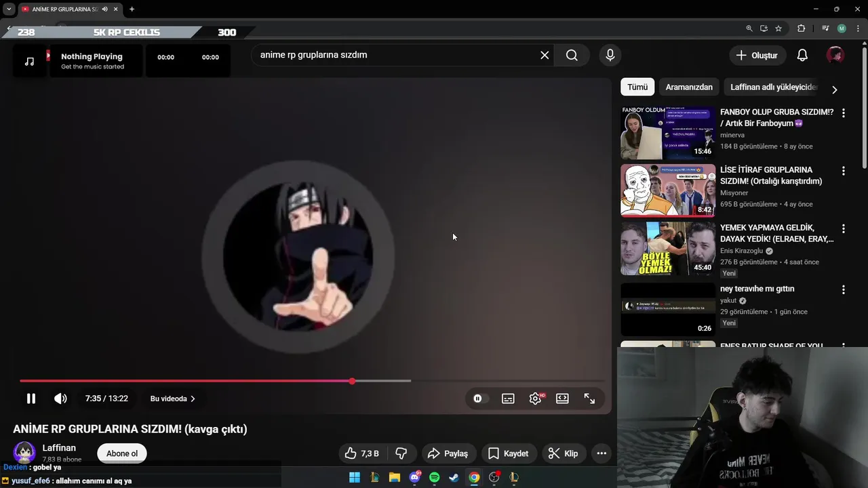Open the Chrome tab search dropdown arrow
868x488 pixels.
click(x=9, y=9)
